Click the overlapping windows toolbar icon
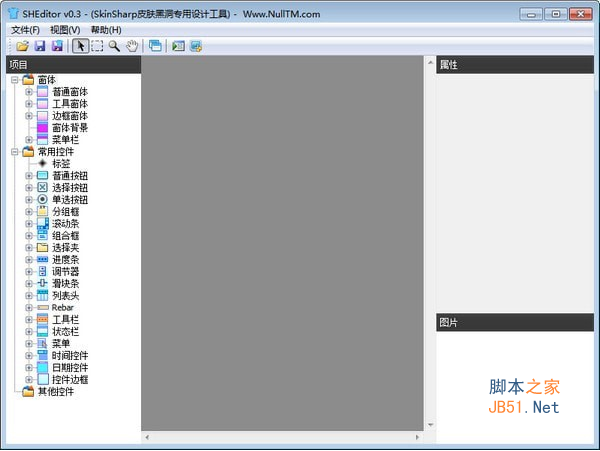Viewport: 600px width, 451px height. [155, 46]
